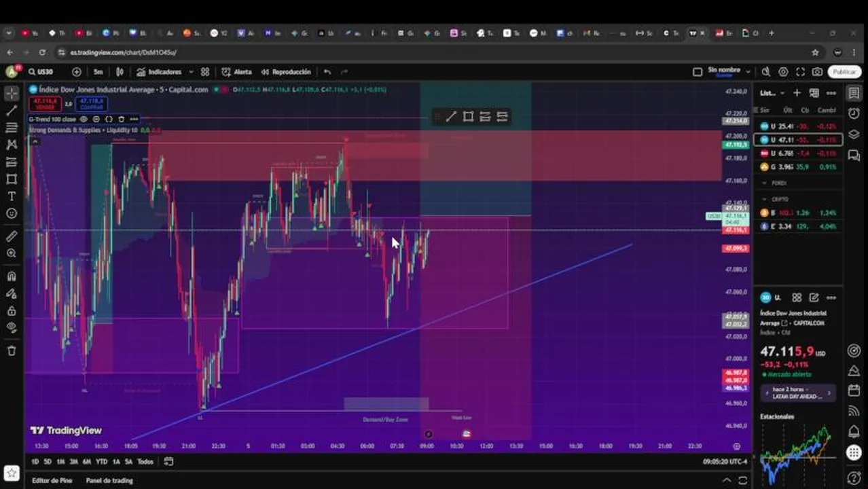Click the Publicar button

pos(844,71)
